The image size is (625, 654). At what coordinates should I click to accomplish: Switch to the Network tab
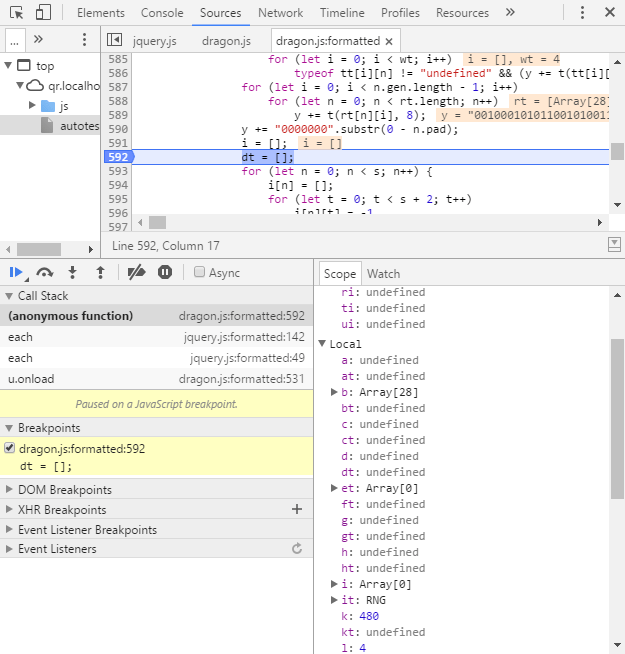click(x=280, y=13)
